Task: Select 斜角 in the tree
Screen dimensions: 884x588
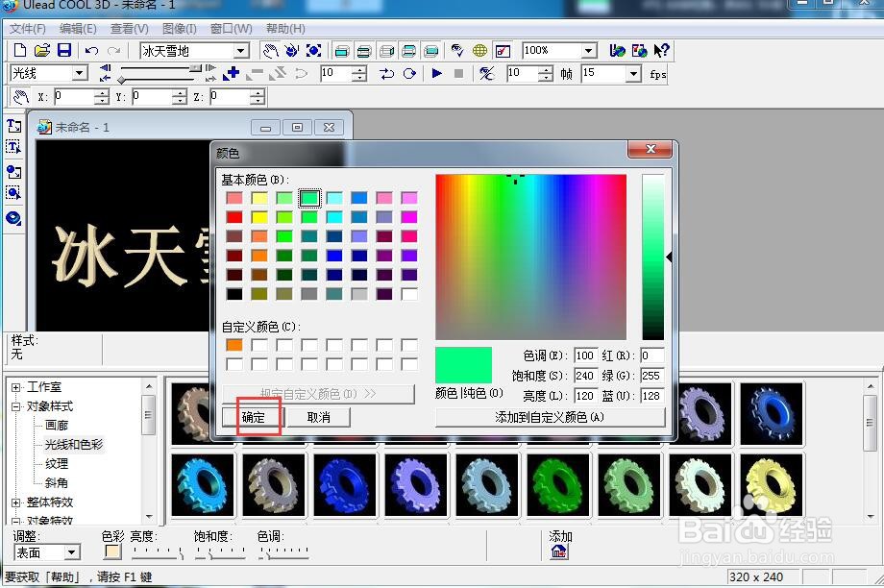Action: click(x=57, y=482)
